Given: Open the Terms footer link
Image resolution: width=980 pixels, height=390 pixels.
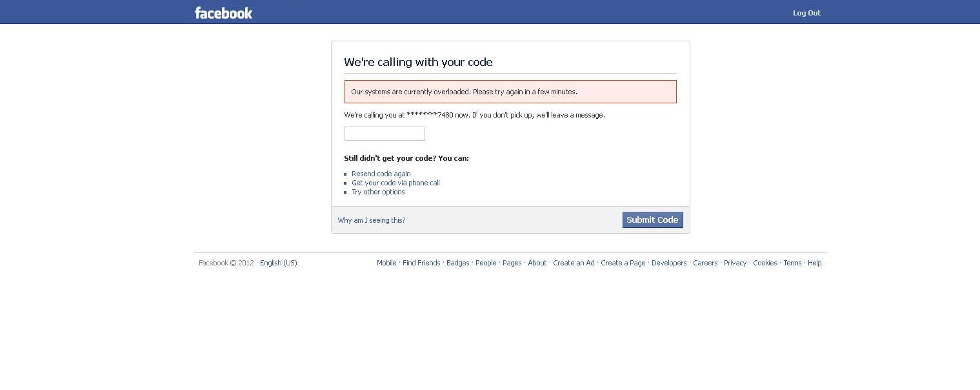Looking at the screenshot, I should click(x=792, y=263).
